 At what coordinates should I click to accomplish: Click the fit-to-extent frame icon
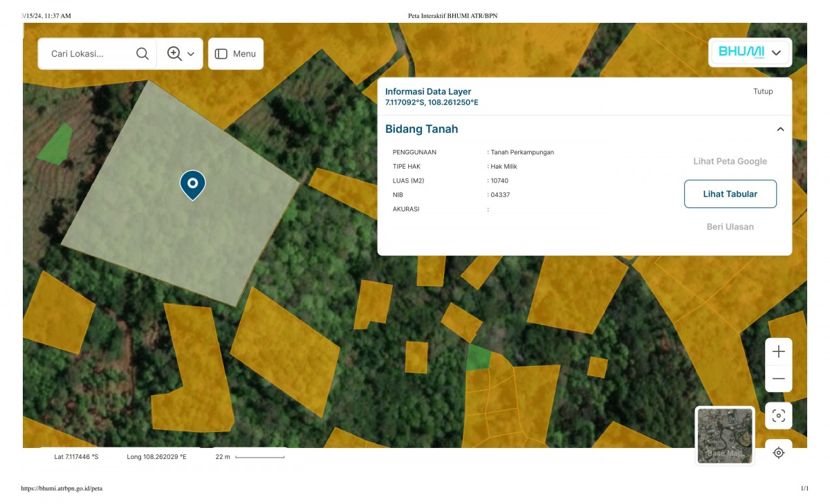[x=778, y=416]
